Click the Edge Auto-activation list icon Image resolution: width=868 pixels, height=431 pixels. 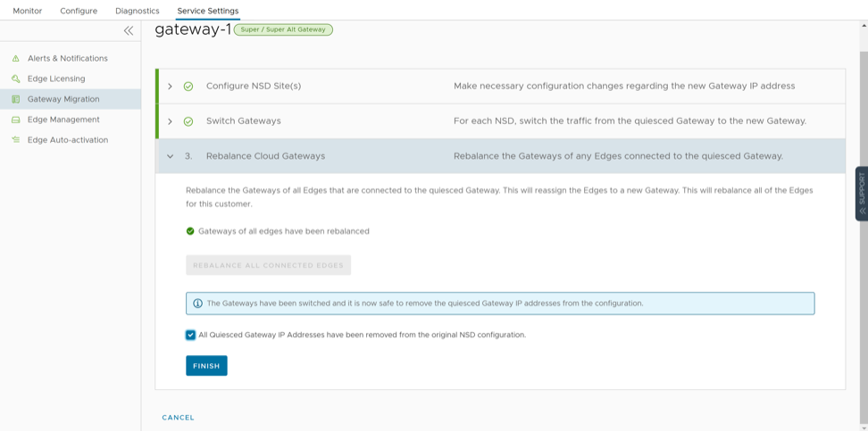tap(15, 140)
